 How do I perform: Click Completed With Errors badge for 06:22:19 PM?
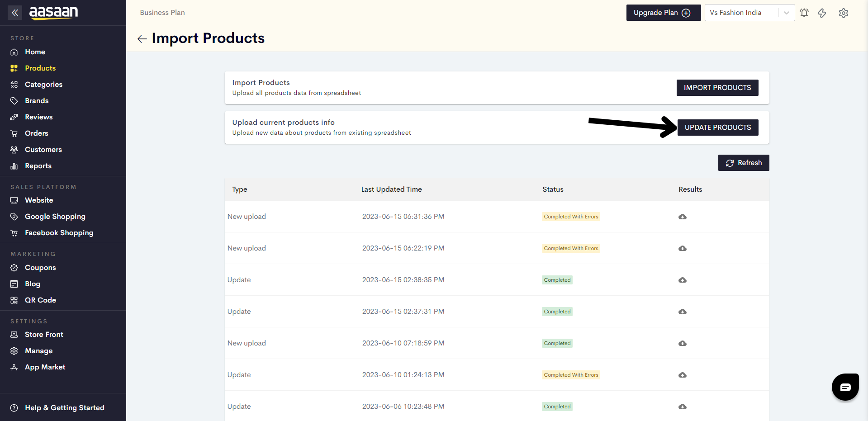click(571, 248)
